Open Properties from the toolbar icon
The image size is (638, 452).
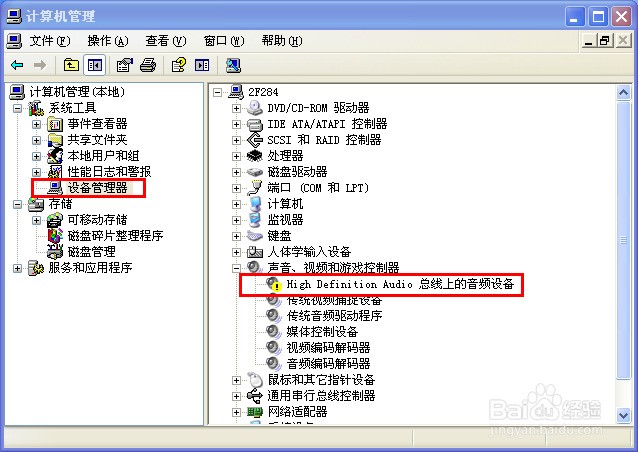point(125,65)
